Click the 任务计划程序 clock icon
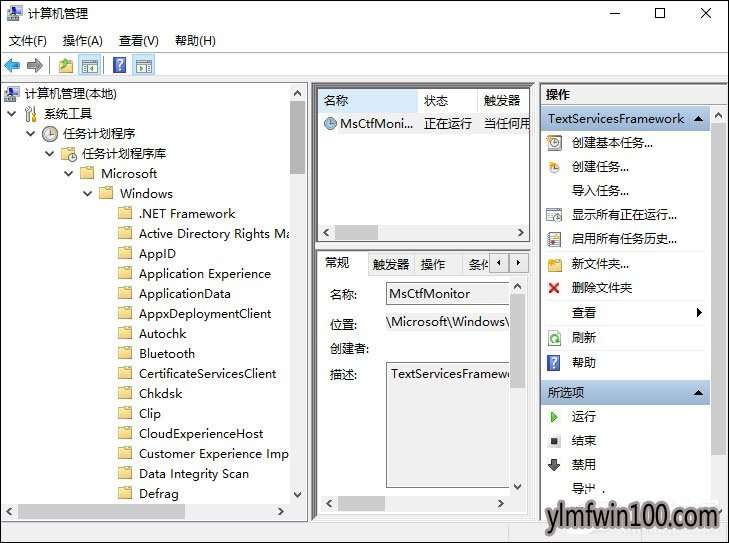The height and width of the screenshot is (543, 729). click(x=50, y=134)
